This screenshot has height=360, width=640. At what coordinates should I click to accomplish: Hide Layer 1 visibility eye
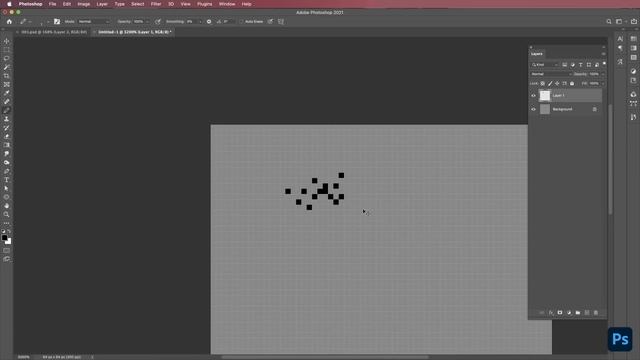tap(533, 96)
